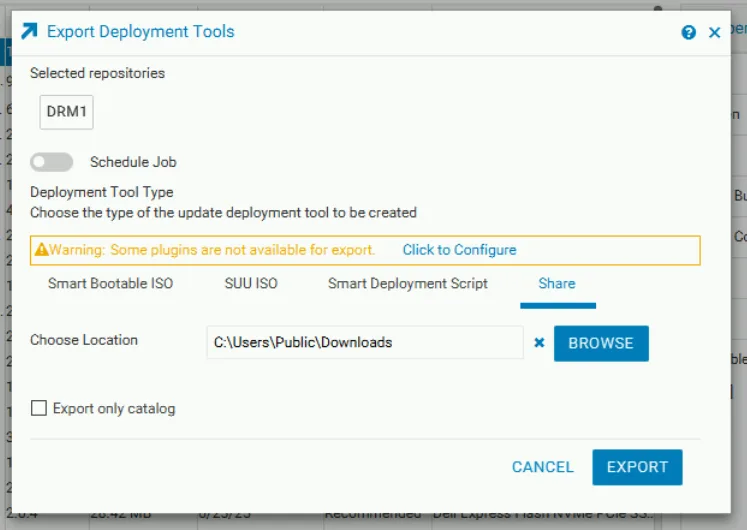Open the Smart Deployment Script tab
Image resolution: width=747 pixels, height=530 pixels.
click(408, 284)
